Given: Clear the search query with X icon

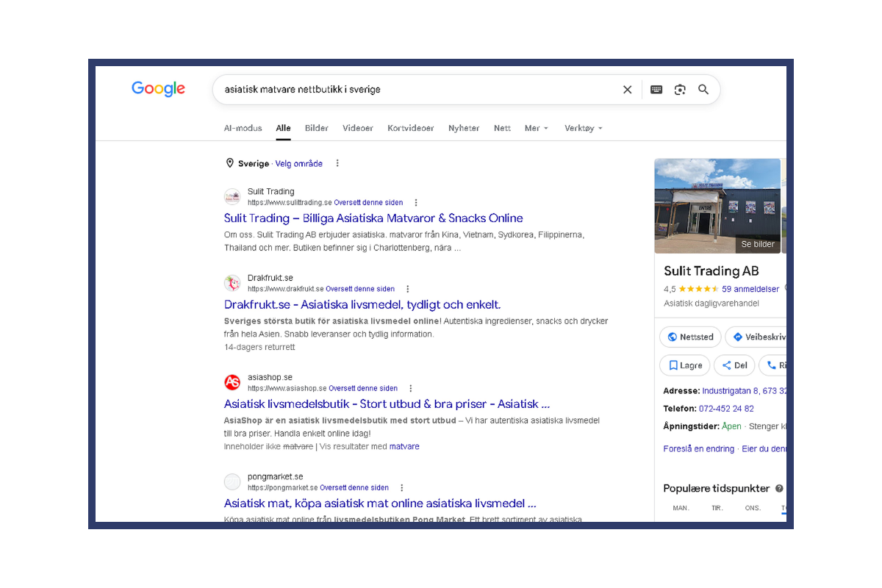Looking at the screenshot, I should [627, 90].
